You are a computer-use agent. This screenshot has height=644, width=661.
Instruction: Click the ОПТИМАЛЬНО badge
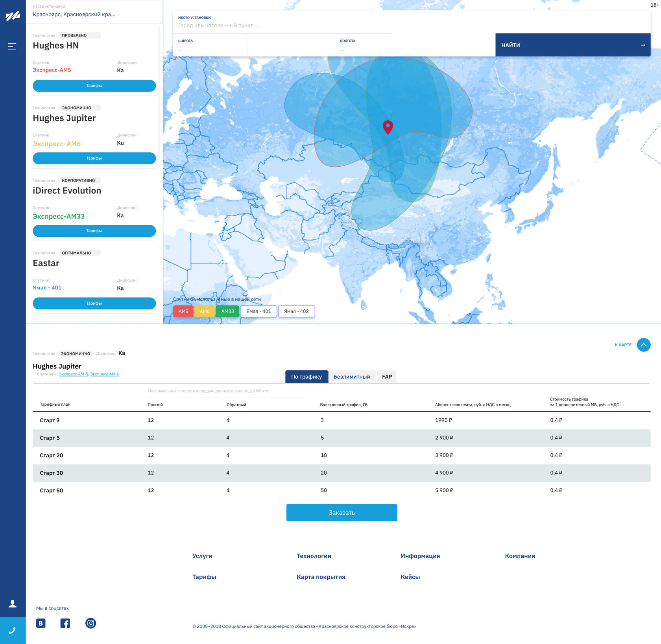[x=80, y=253]
